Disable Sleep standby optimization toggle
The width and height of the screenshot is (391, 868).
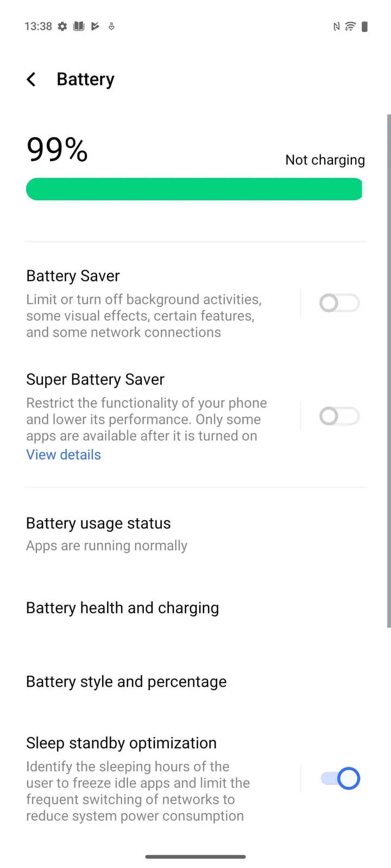pyautogui.click(x=340, y=778)
